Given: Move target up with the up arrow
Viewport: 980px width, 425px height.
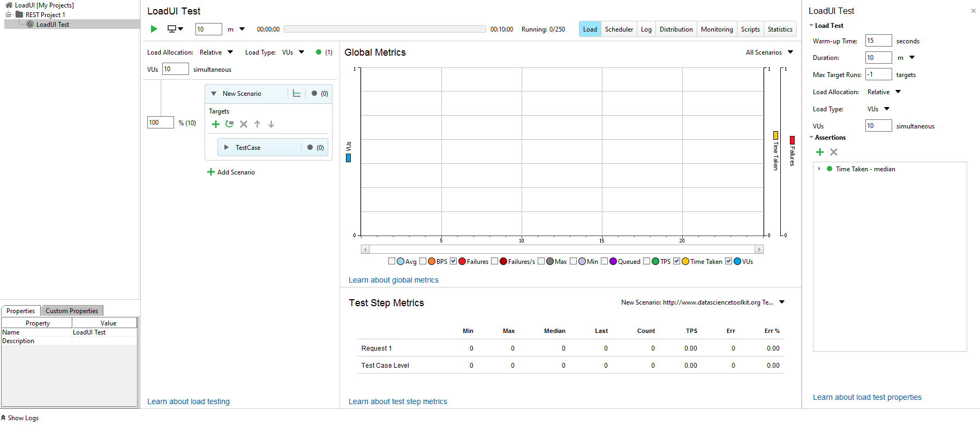Looking at the screenshot, I should point(258,124).
